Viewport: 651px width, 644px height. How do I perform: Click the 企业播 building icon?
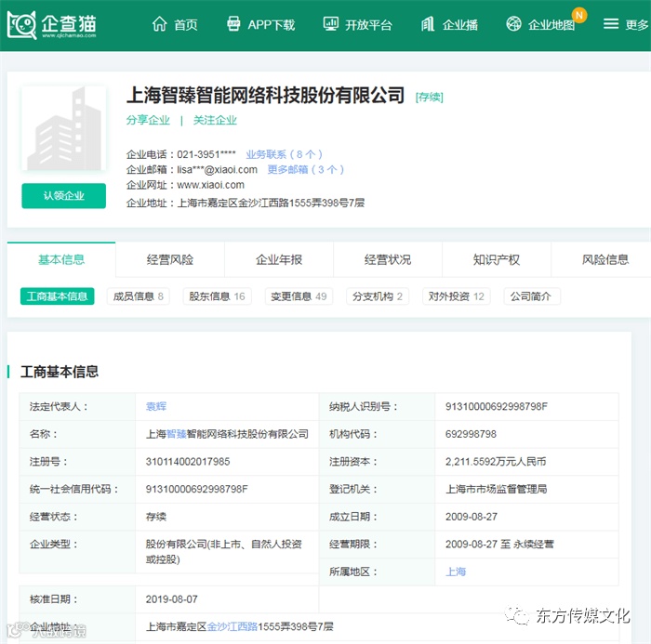428,24
